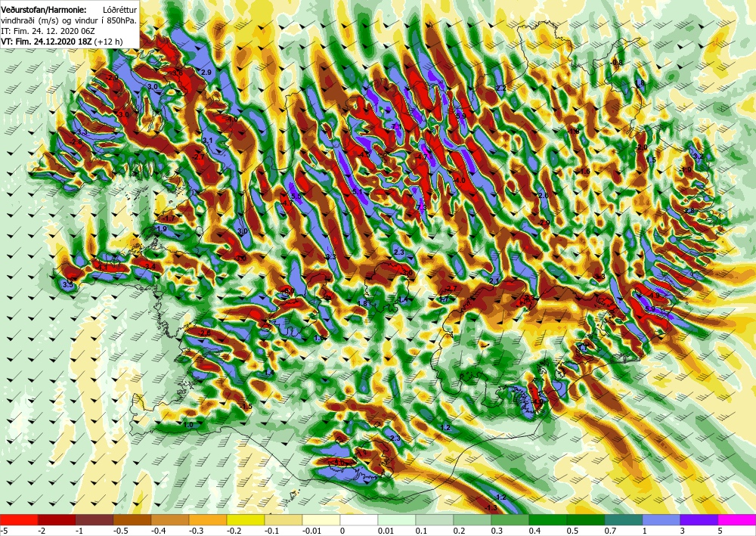The width and height of the screenshot is (756, 536).
Task: Select the word 'Lóðréttur' in the header
Action: point(120,10)
